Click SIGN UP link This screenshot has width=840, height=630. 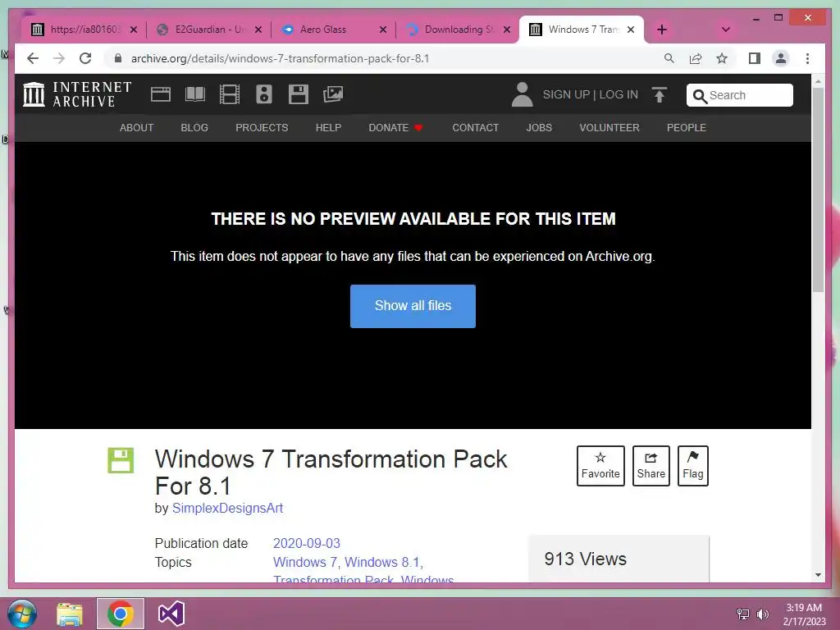(566, 94)
